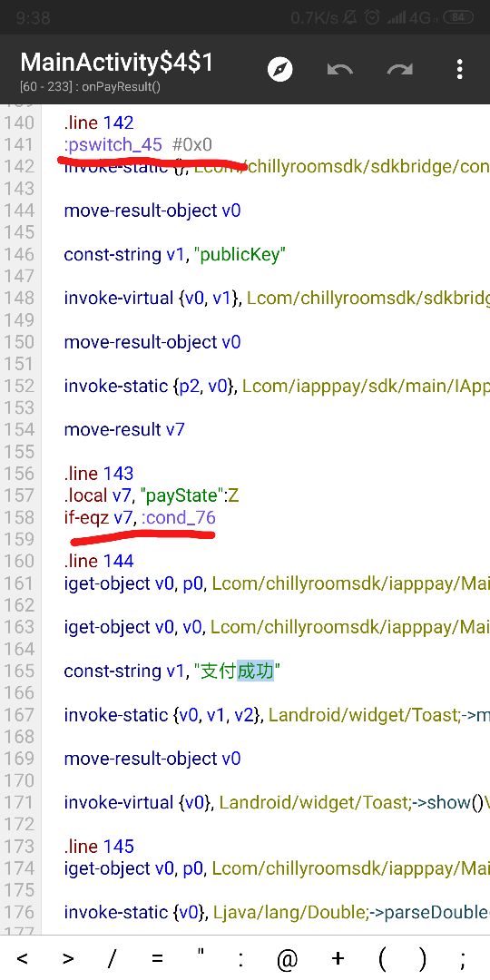Insert the ) symbol from shortcut bar
The height and width of the screenshot is (980, 490).
423,959
